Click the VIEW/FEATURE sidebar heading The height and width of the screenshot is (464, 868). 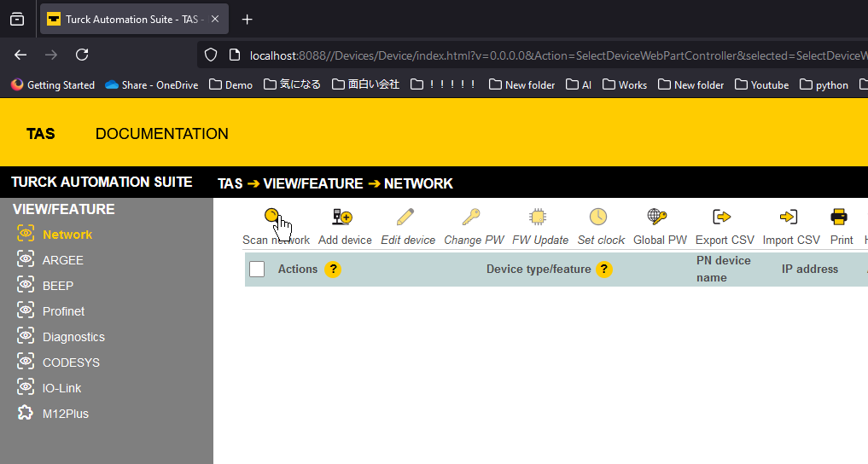coord(64,210)
